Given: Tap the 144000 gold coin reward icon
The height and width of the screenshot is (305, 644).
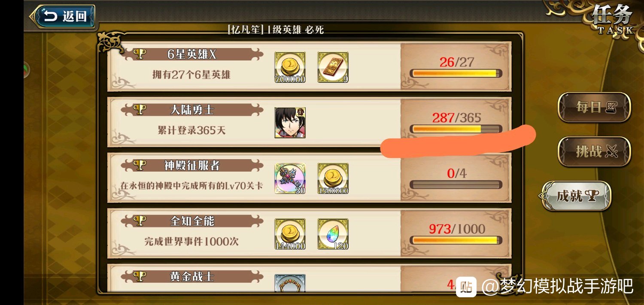Looking at the screenshot, I should pyautogui.click(x=290, y=234).
